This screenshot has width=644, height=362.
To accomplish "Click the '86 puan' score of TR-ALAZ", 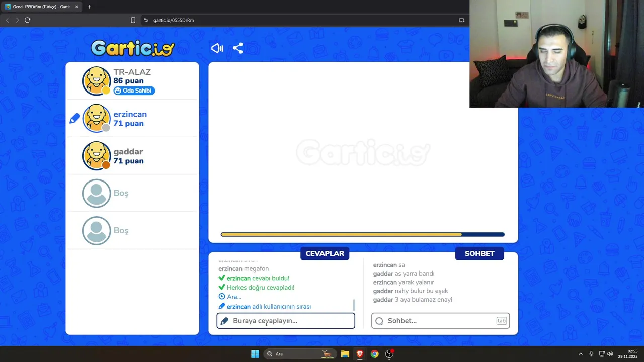I will click(x=128, y=81).
